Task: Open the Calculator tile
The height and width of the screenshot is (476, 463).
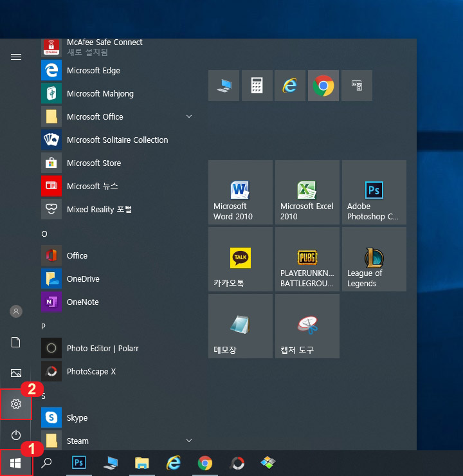Action: coord(257,86)
